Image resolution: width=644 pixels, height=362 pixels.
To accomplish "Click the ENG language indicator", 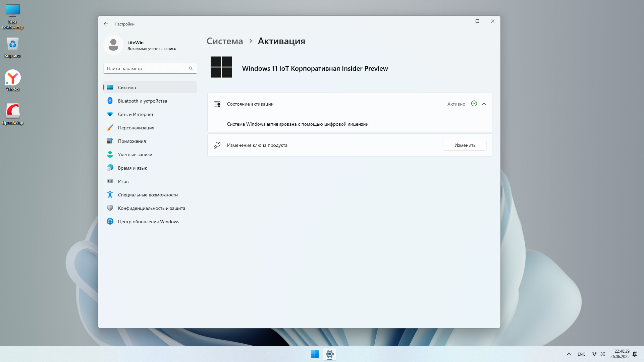I will [x=581, y=354].
